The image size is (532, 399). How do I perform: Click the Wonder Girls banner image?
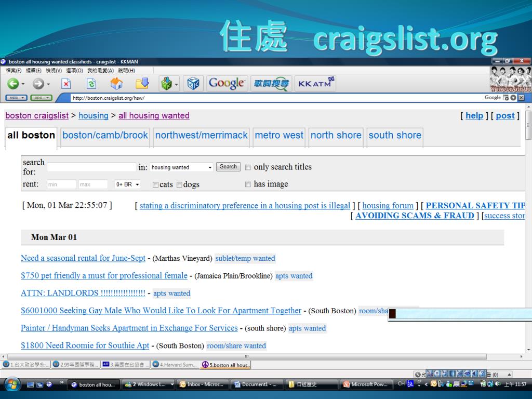pyautogui.click(x=511, y=79)
